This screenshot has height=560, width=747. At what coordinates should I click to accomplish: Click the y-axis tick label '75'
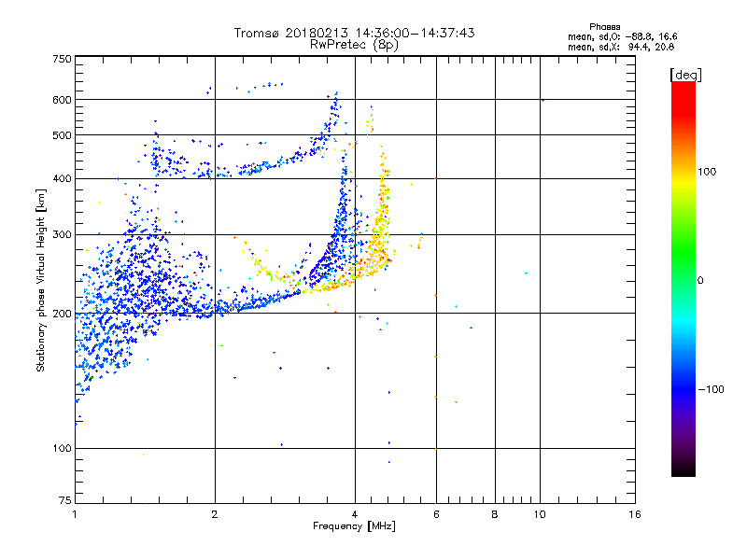point(65,500)
